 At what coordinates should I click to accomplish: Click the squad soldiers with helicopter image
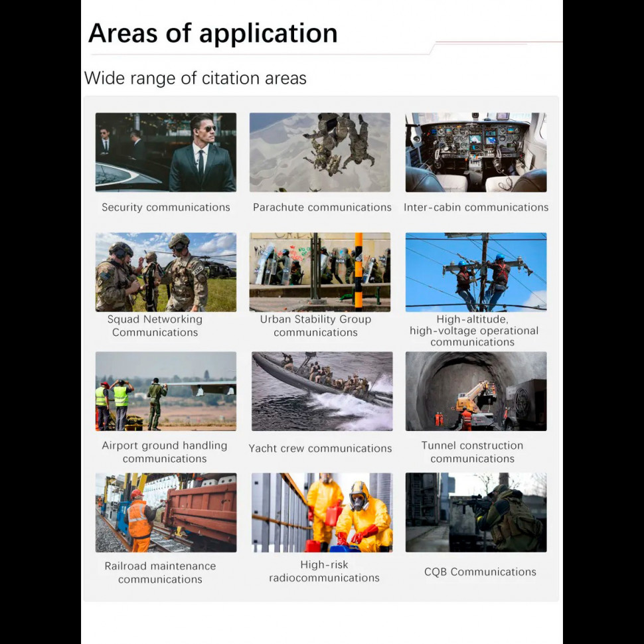click(165, 272)
